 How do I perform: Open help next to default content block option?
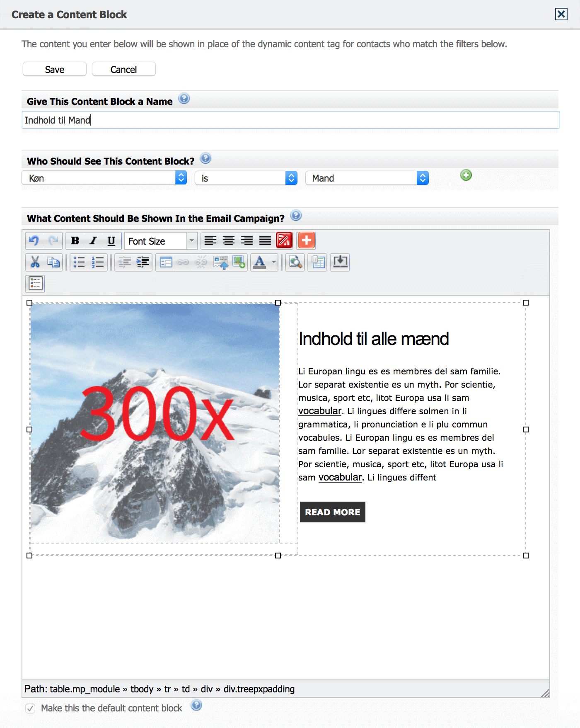tap(196, 705)
